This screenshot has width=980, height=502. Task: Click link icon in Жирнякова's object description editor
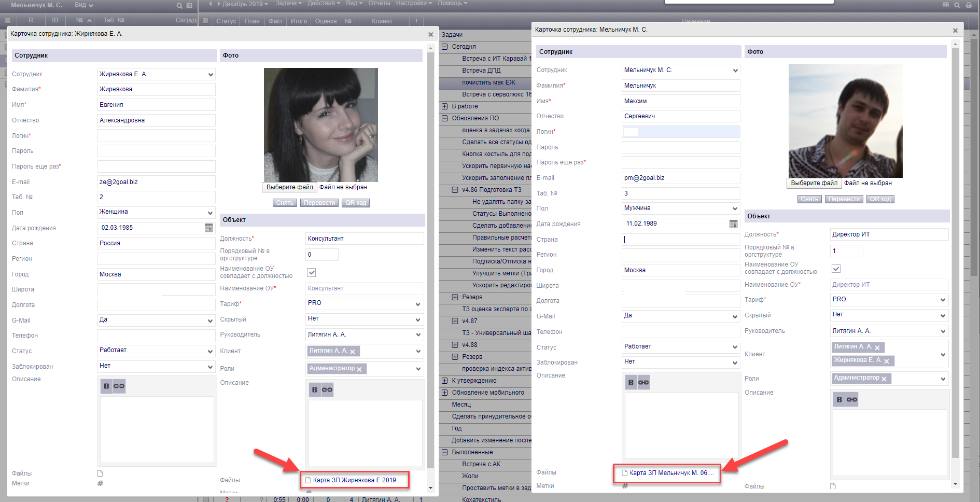point(327,390)
